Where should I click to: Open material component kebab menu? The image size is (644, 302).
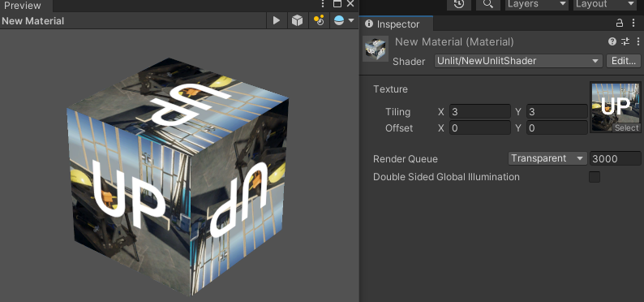(638, 41)
